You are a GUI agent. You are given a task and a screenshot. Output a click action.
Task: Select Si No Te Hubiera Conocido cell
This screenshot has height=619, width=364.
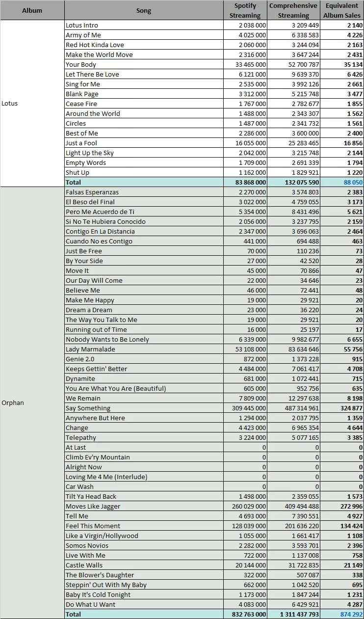[144, 221]
